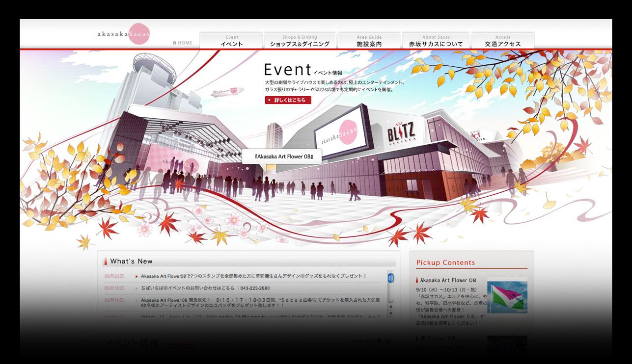The height and width of the screenshot is (364, 632).
Task: Click the news list scrollbar thumb
Action: pos(391,278)
